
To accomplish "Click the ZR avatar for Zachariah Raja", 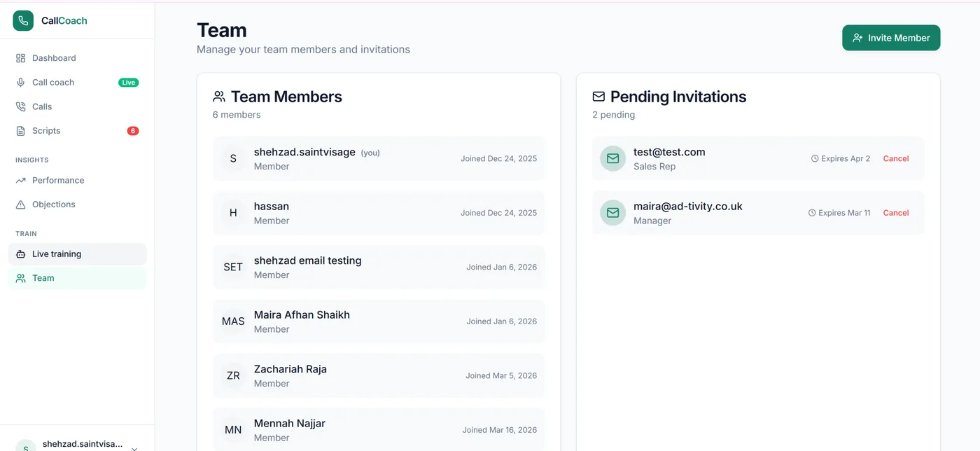I will pyautogui.click(x=233, y=375).
